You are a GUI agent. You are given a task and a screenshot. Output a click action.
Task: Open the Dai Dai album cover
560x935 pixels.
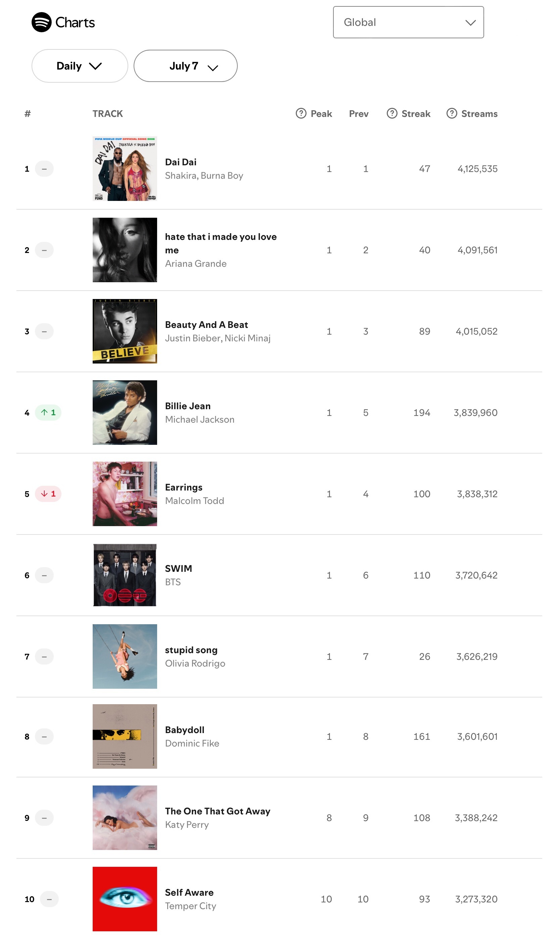[125, 168]
